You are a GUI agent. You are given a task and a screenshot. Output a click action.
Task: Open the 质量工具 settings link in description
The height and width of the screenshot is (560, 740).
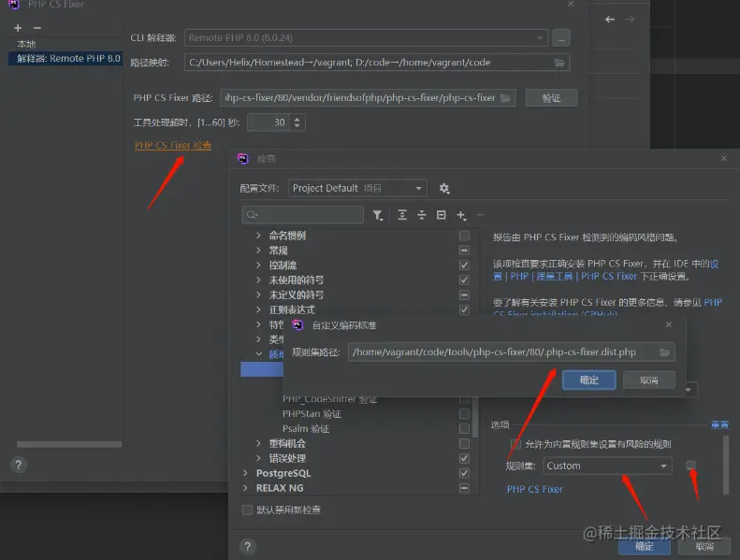point(554,276)
